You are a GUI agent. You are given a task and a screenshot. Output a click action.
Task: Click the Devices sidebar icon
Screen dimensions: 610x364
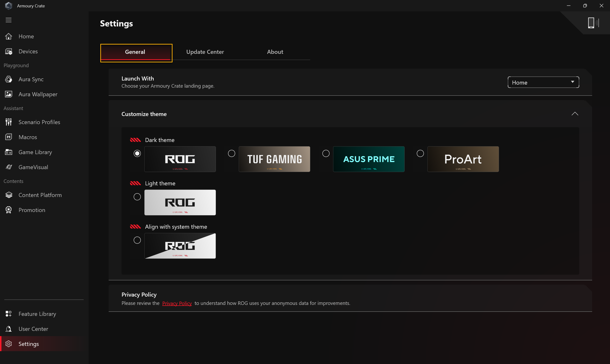coord(9,51)
